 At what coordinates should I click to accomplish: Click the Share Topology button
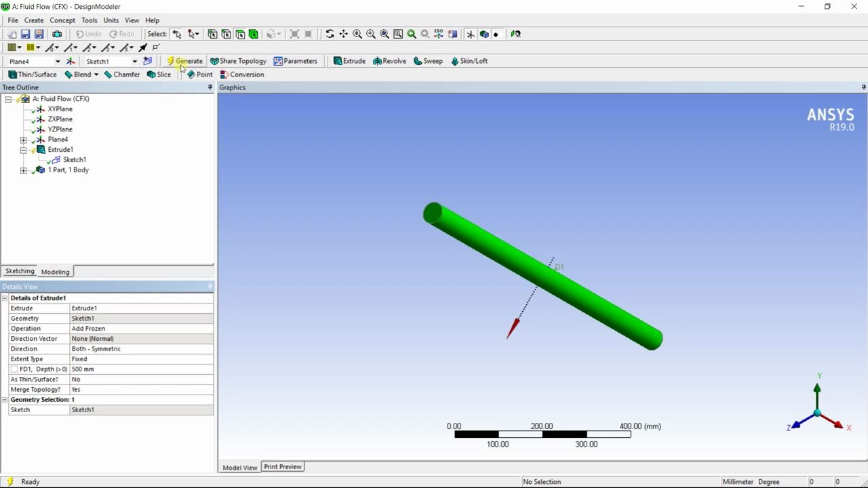[242, 61]
